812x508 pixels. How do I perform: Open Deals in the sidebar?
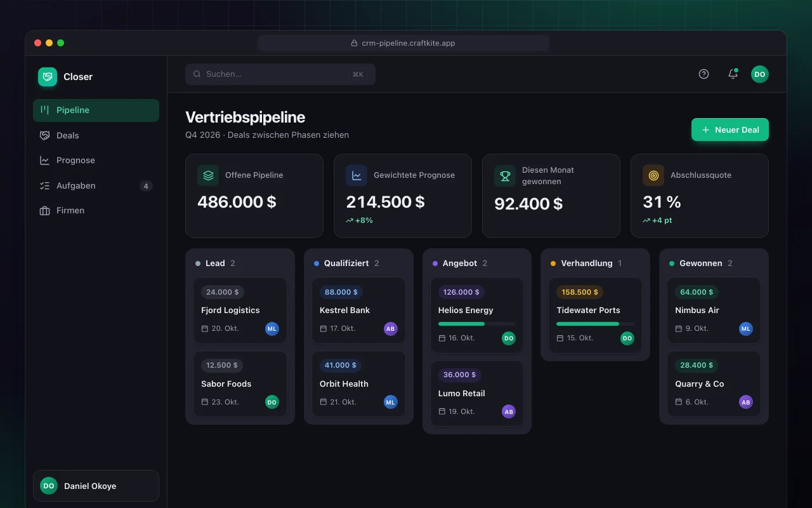click(x=96, y=135)
